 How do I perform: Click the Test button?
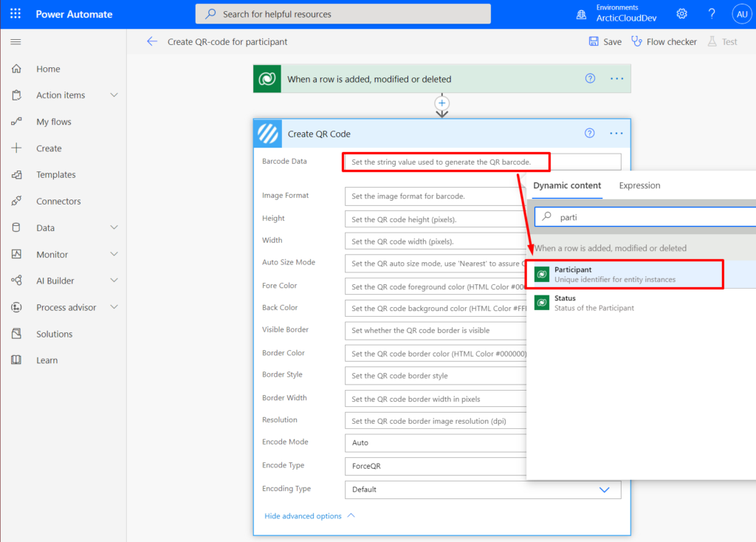tap(722, 41)
